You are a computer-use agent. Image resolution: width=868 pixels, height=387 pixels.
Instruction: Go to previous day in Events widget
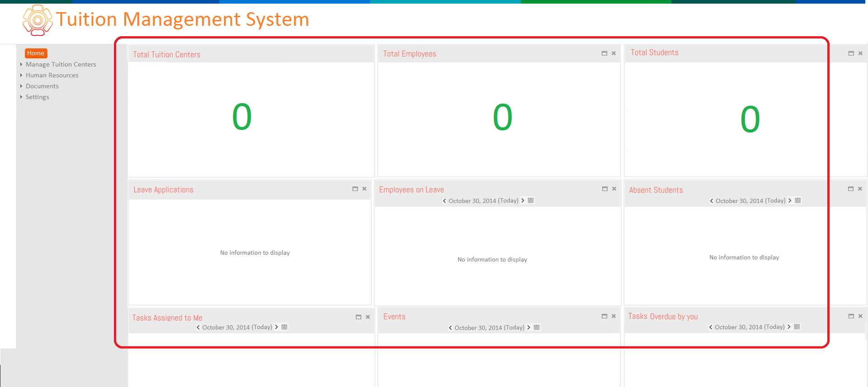[450, 328]
